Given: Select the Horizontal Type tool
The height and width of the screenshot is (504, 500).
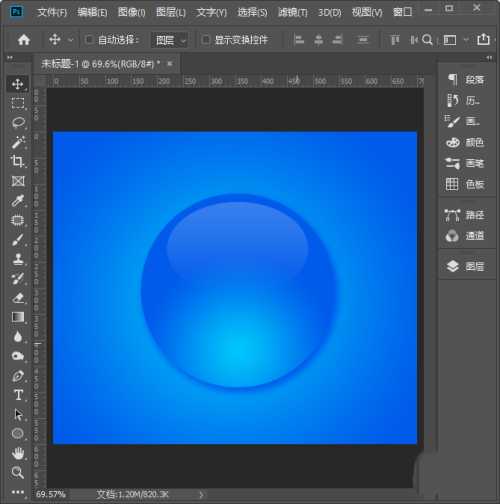Looking at the screenshot, I should click(18, 395).
